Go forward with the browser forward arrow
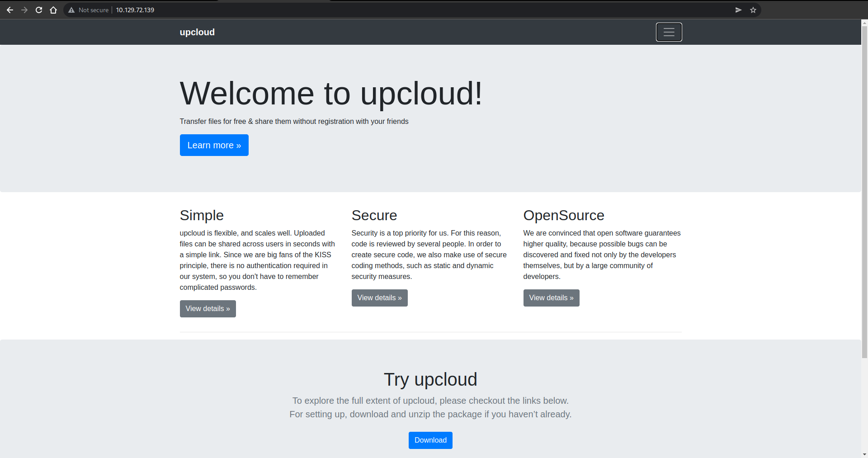868x458 pixels. point(24,10)
